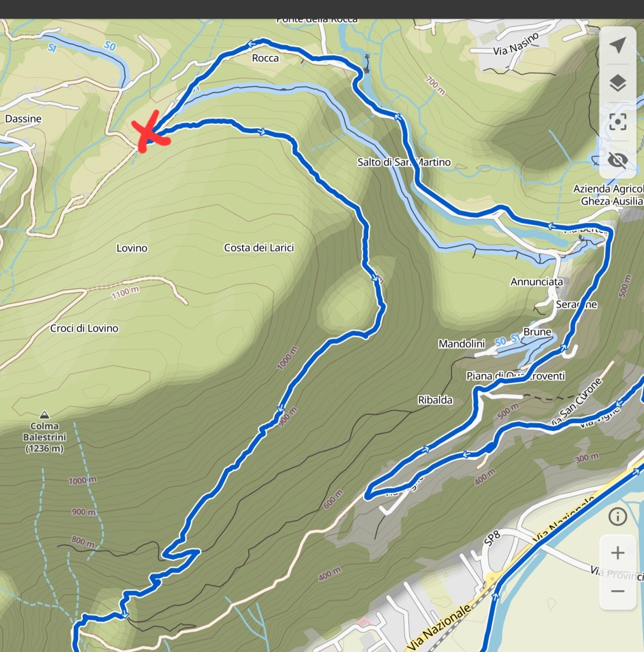The image size is (644, 652).
Task: Select Colma Balestrini peak triangle icon
Action: point(44,414)
